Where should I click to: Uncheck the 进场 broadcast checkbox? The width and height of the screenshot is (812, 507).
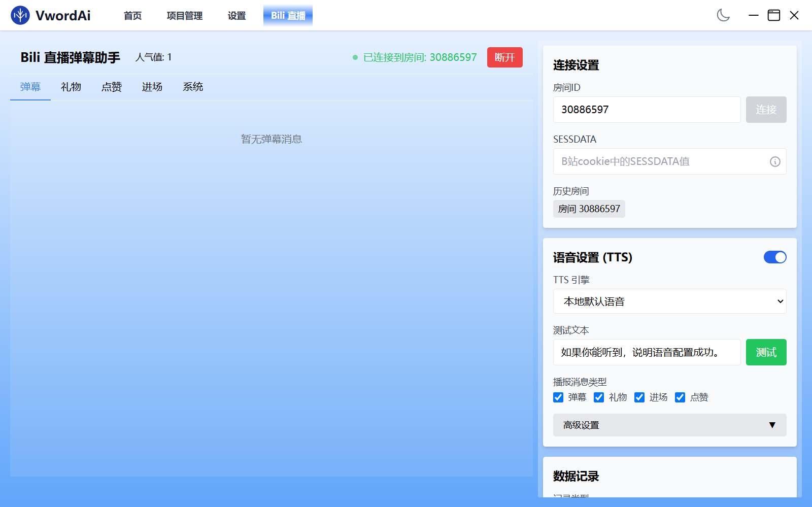[639, 397]
